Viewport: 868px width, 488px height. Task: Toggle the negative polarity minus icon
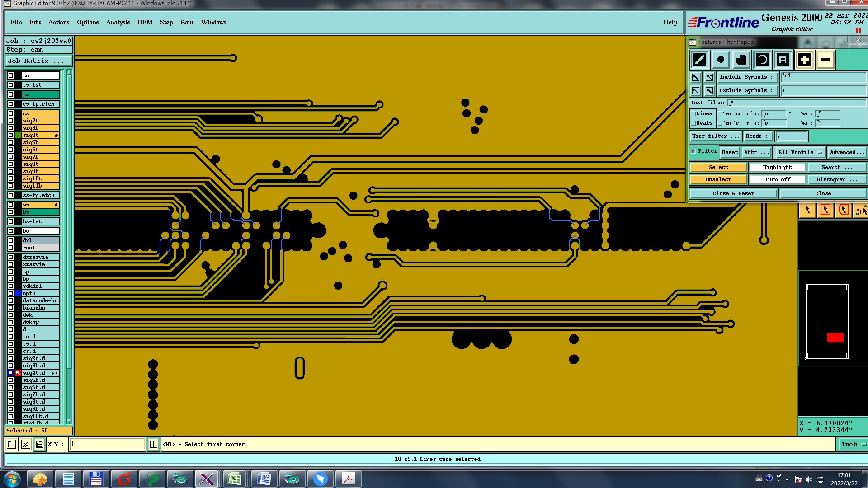point(825,60)
